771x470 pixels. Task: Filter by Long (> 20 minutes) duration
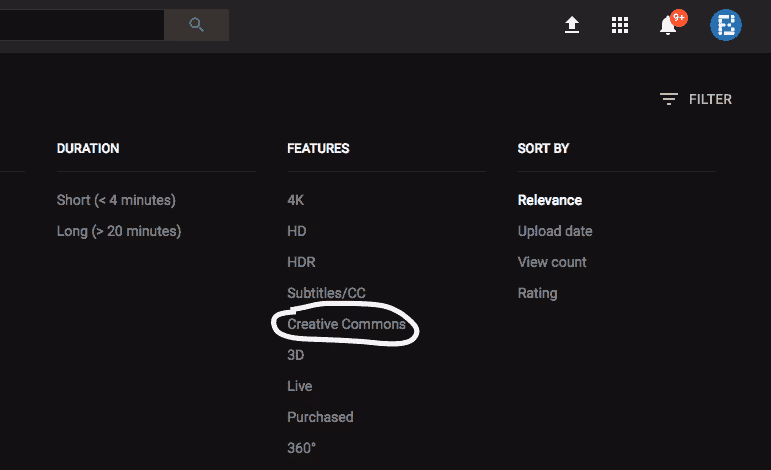pos(119,231)
